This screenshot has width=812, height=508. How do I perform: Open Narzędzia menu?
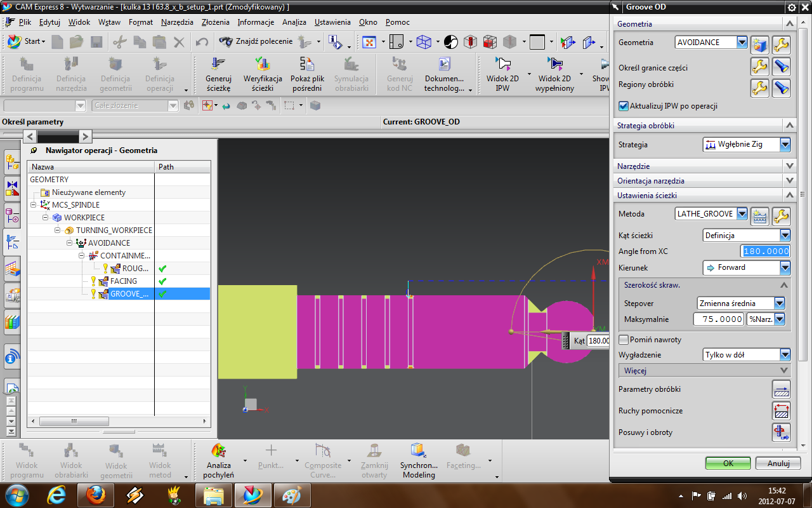tap(178, 22)
